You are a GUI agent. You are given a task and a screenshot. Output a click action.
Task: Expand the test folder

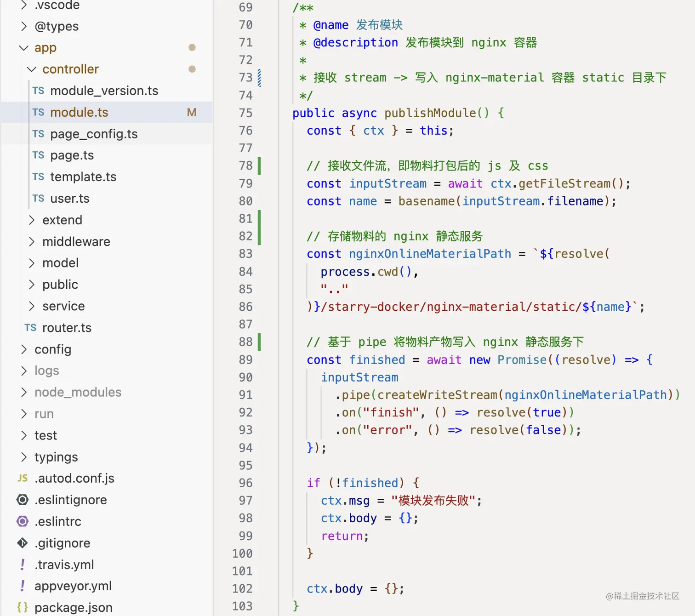[x=24, y=435]
